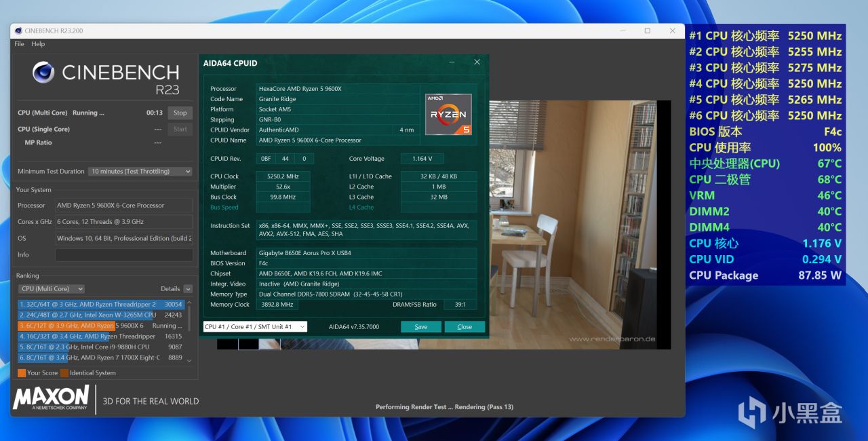Viewport: 868px width, 441px height.
Task: Click the Processor field in Your System
Action: (124, 206)
